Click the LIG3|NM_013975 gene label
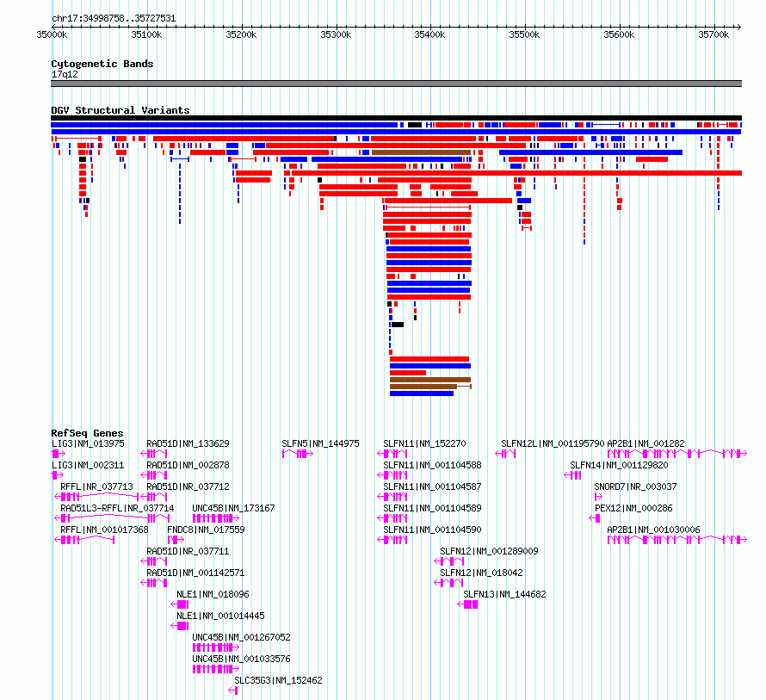766x700 pixels. click(x=88, y=444)
